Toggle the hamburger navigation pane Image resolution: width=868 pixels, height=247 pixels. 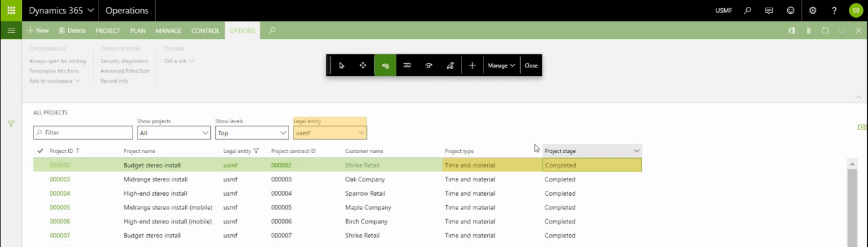pos(11,30)
